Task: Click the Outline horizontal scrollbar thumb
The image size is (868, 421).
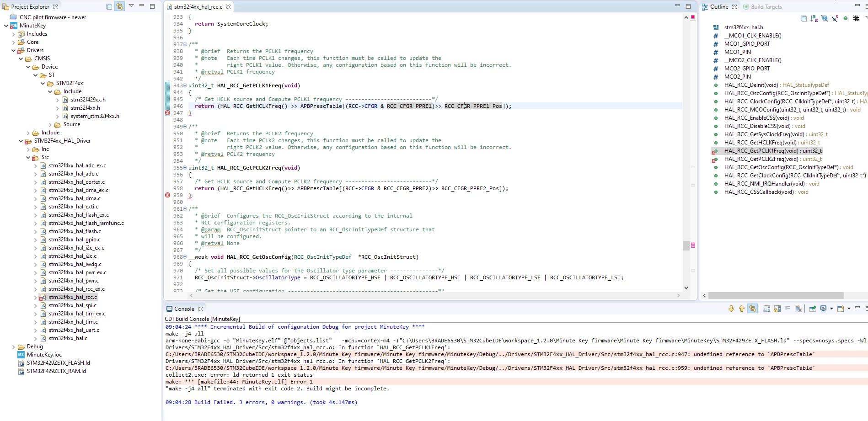Action: click(x=776, y=295)
